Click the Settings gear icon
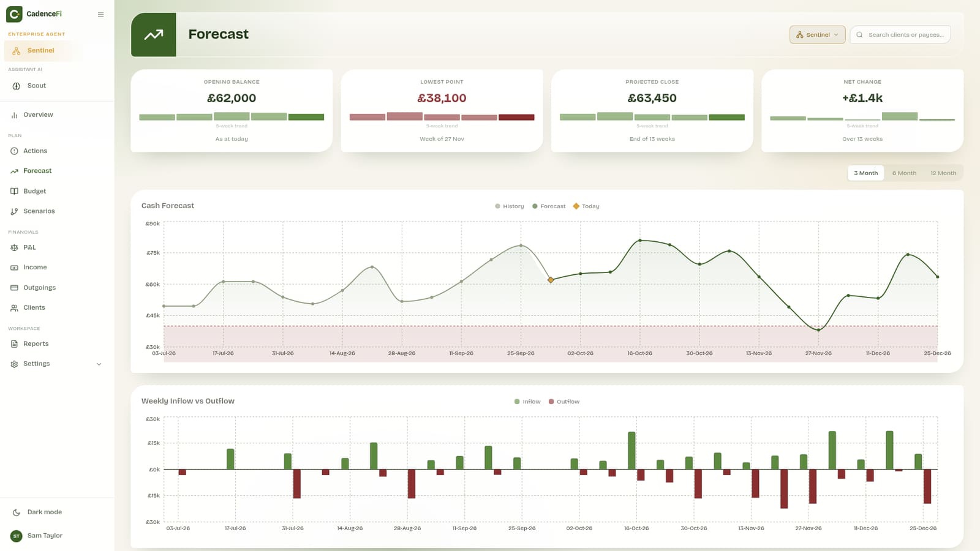Viewport: 980px width, 551px height. [14, 364]
